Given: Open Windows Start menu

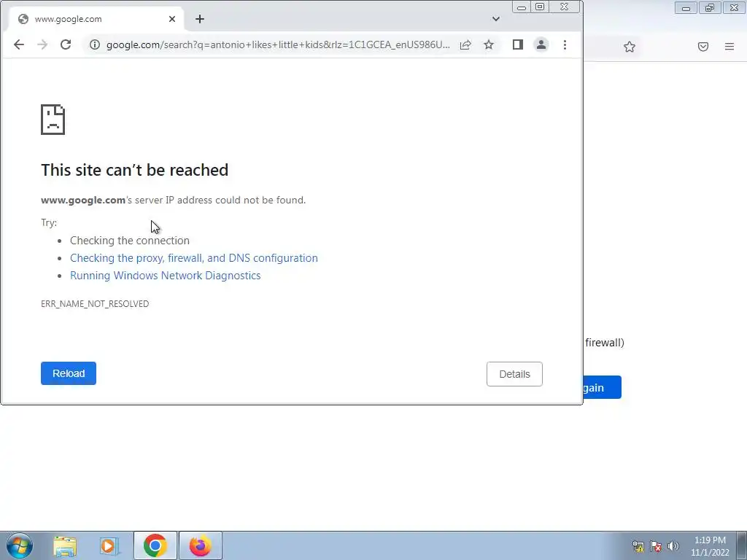Looking at the screenshot, I should [20, 545].
